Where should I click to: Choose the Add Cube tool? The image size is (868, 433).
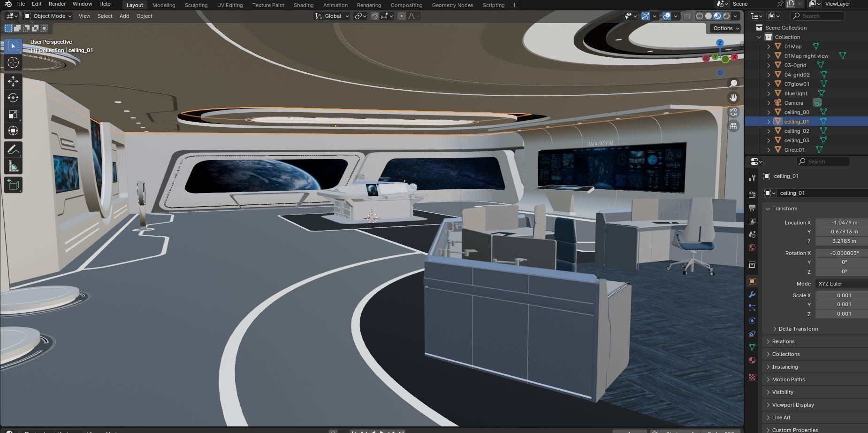coord(13,185)
